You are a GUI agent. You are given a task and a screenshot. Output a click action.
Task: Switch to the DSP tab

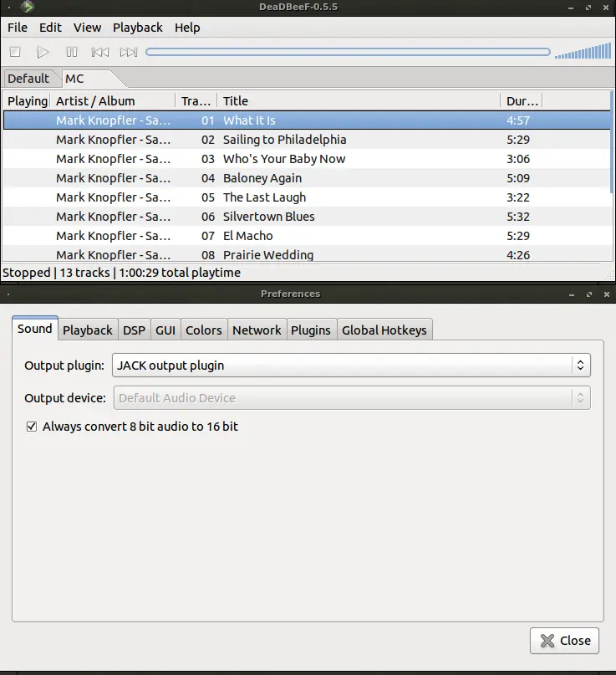(x=135, y=330)
